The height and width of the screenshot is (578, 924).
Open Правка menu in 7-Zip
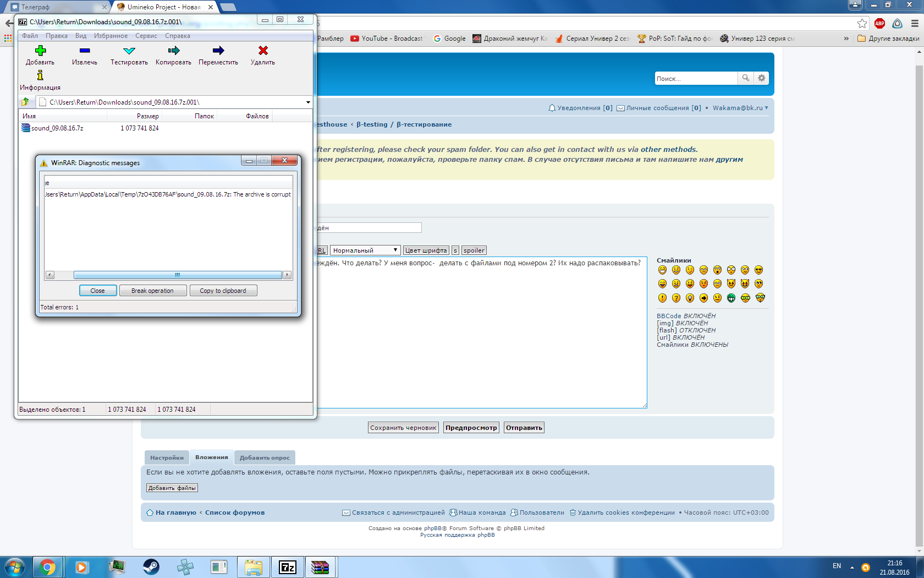click(x=57, y=36)
